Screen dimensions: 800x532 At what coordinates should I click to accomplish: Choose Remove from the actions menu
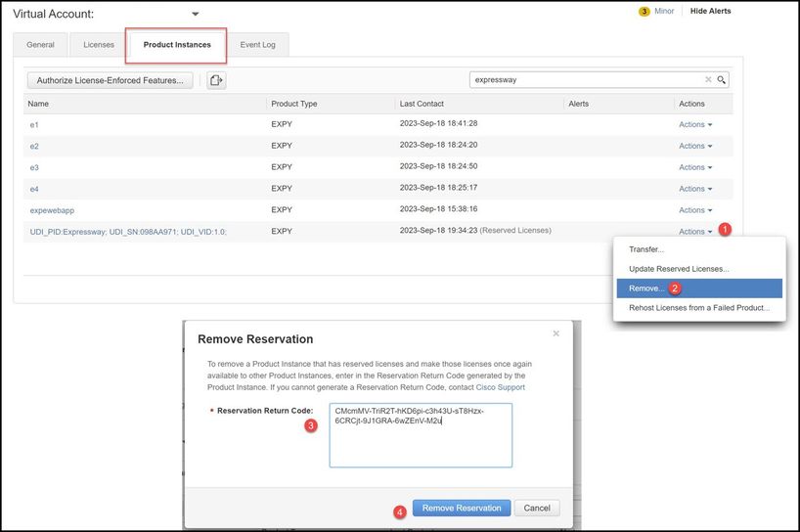point(646,288)
